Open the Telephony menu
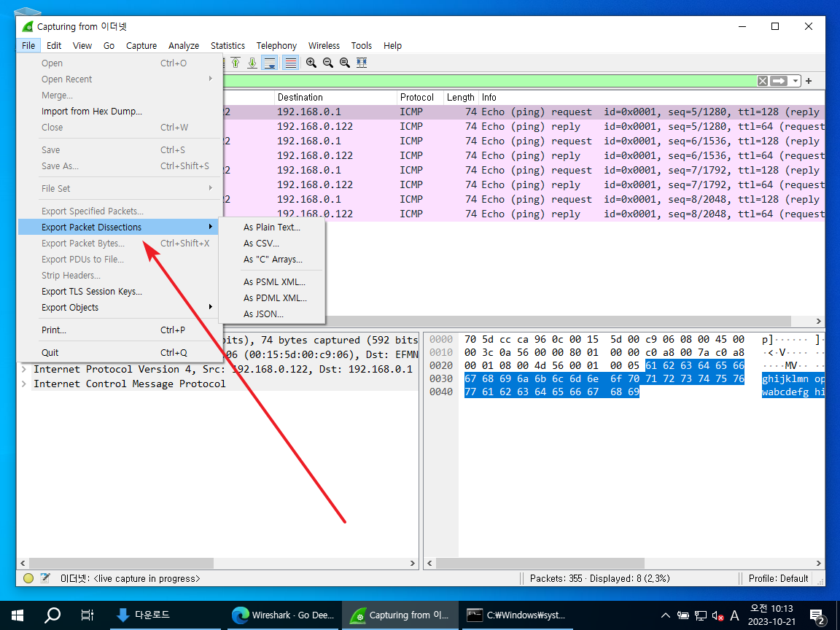Viewport: 840px width, 630px height. point(276,45)
